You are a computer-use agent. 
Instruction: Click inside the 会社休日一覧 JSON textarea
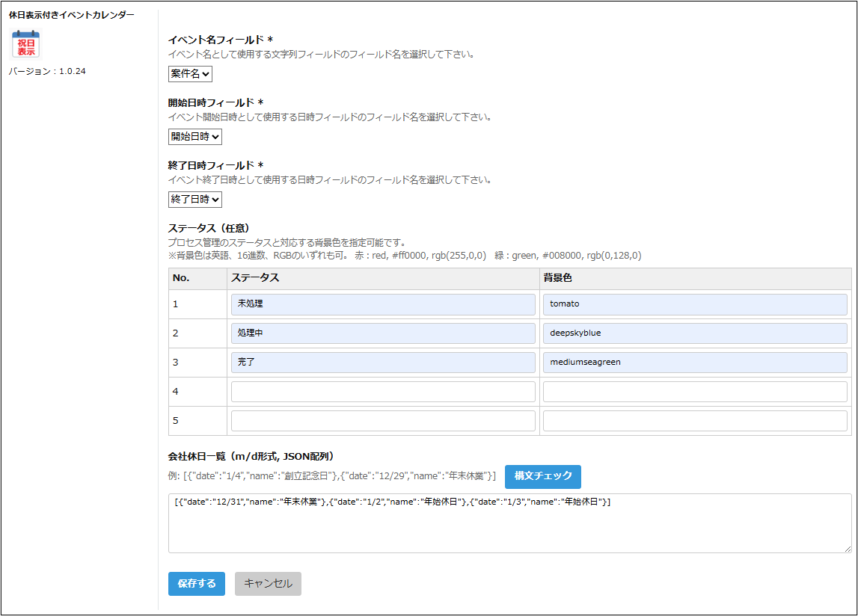pos(509,527)
